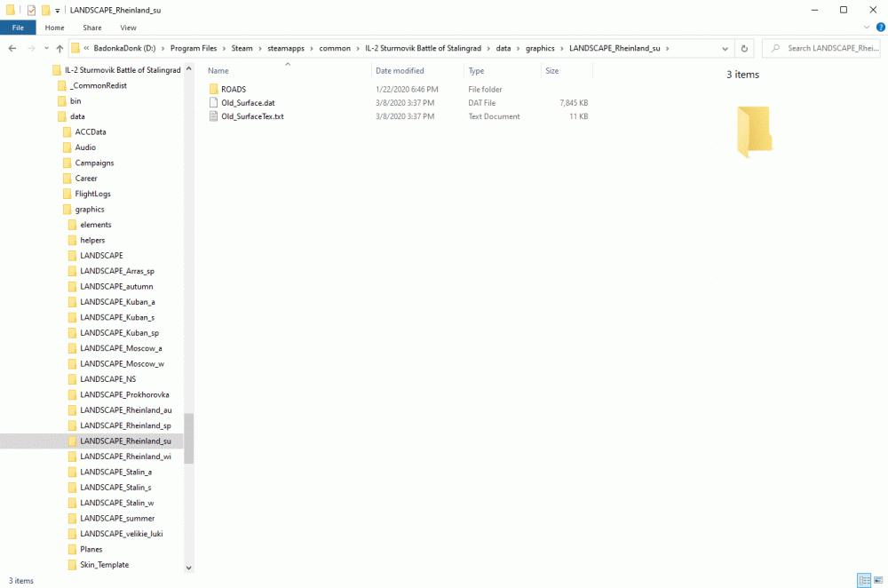Select the ROADS folder icon
This screenshot has height=588, width=888.
[213, 89]
